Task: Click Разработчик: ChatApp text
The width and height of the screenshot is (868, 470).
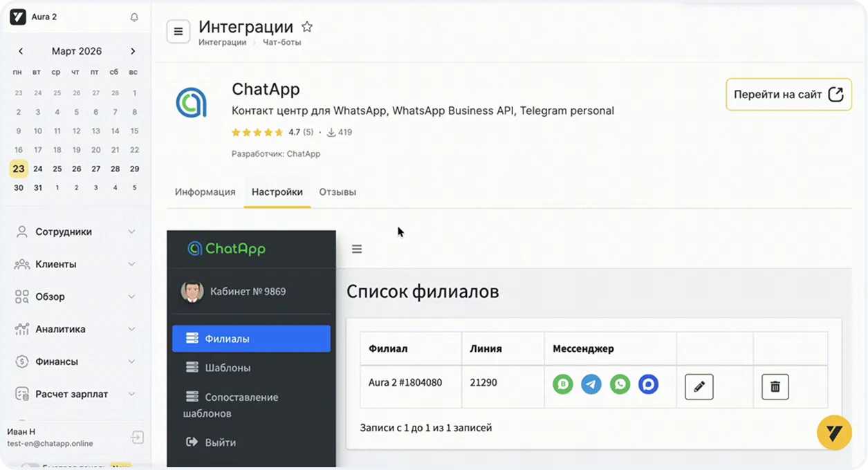Action: coord(276,154)
